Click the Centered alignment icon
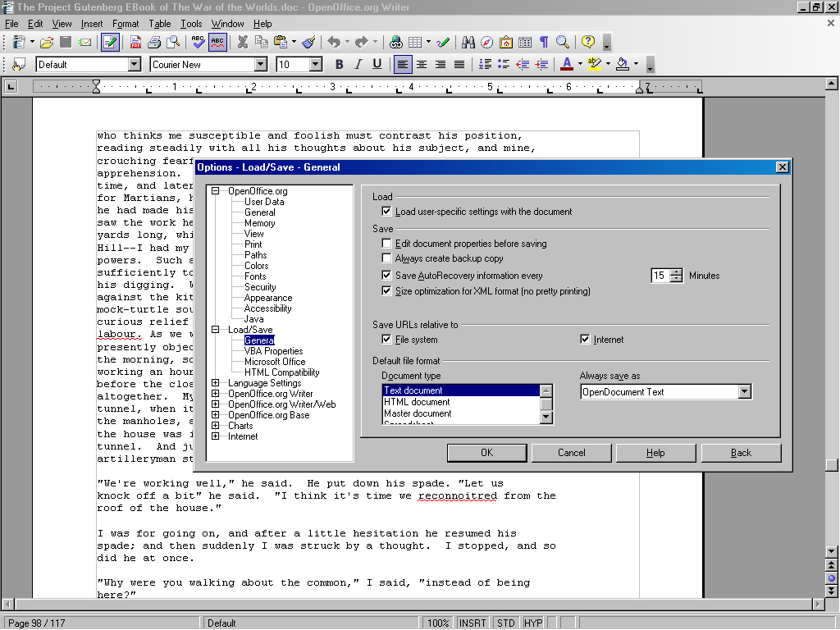The width and height of the screenshot is (840, 630). (x=422, y=65)
